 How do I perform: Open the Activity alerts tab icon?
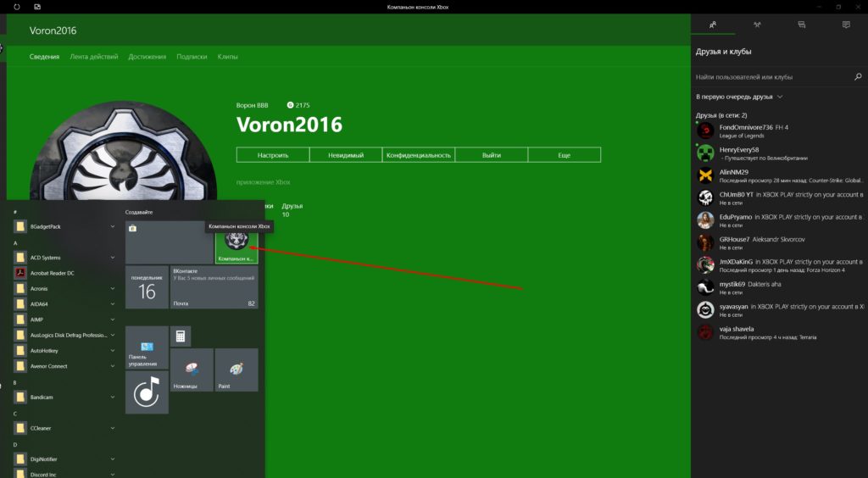846,25
